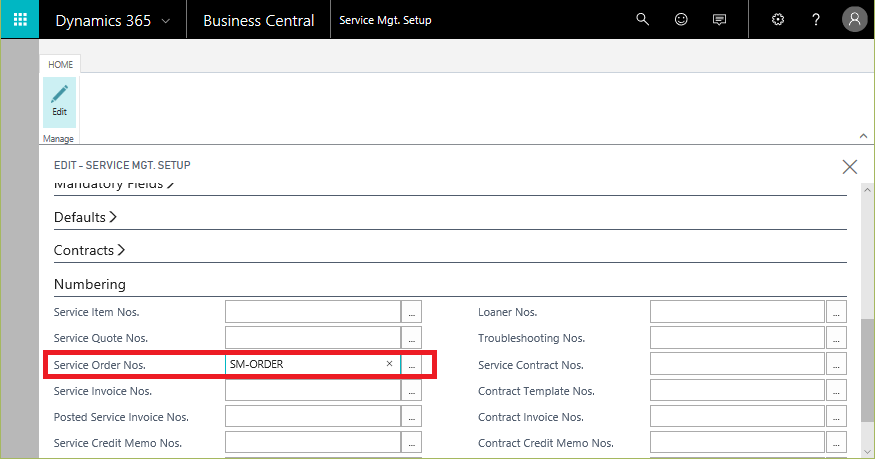Collapse the ribbon with the chevron
The image size is (875, 459).
[x=863, y=136]
